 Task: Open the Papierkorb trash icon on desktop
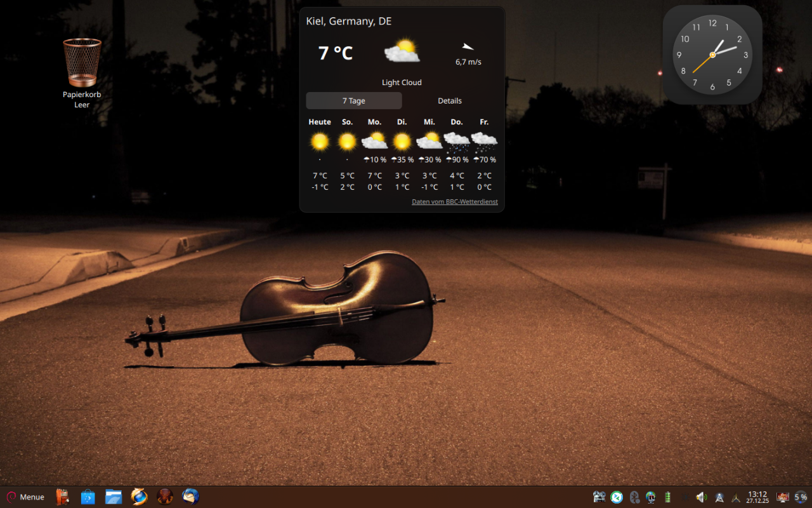click(82, 64)
